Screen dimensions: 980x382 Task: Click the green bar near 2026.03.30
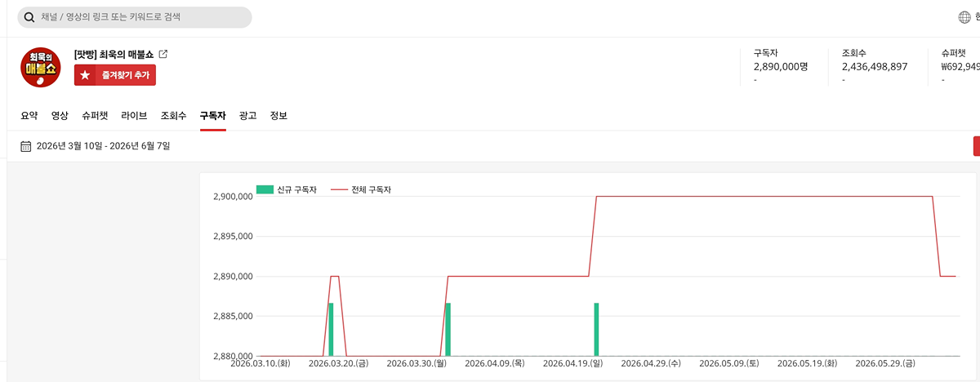pyautogui.click(x=448, y=329)
